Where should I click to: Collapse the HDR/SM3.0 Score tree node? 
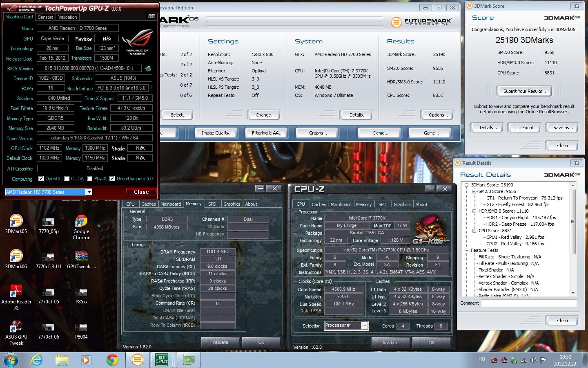[474, 211]
